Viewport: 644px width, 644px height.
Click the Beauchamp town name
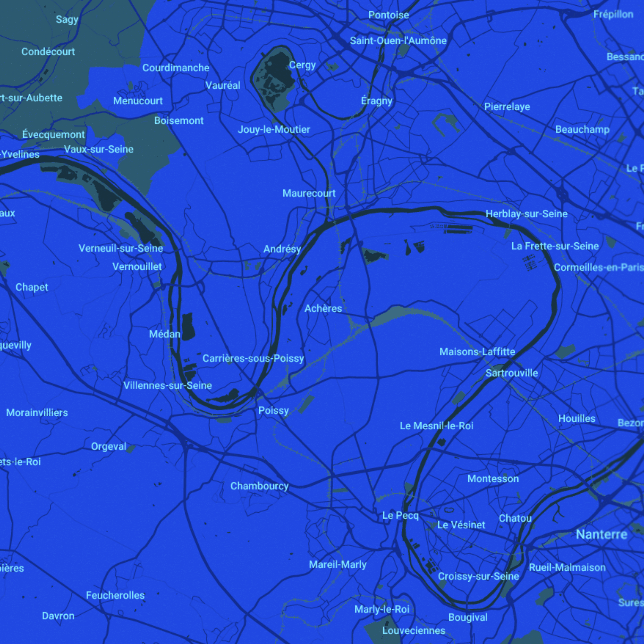click(582, 130)
